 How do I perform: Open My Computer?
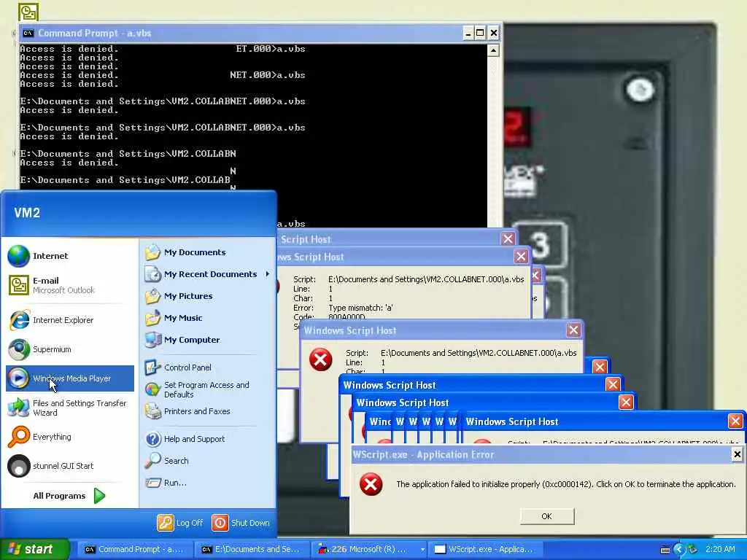tap(206, 340)
